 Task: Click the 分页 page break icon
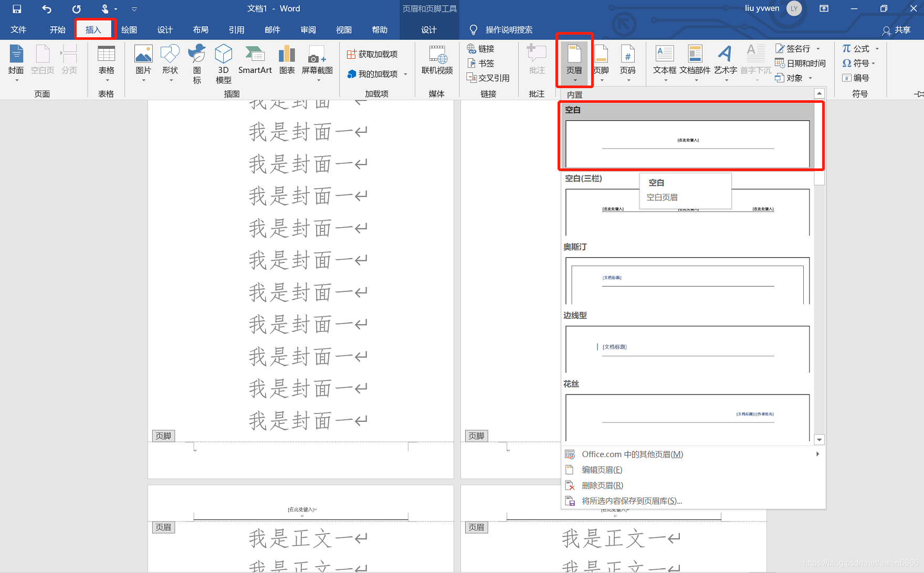pos(69,59)
